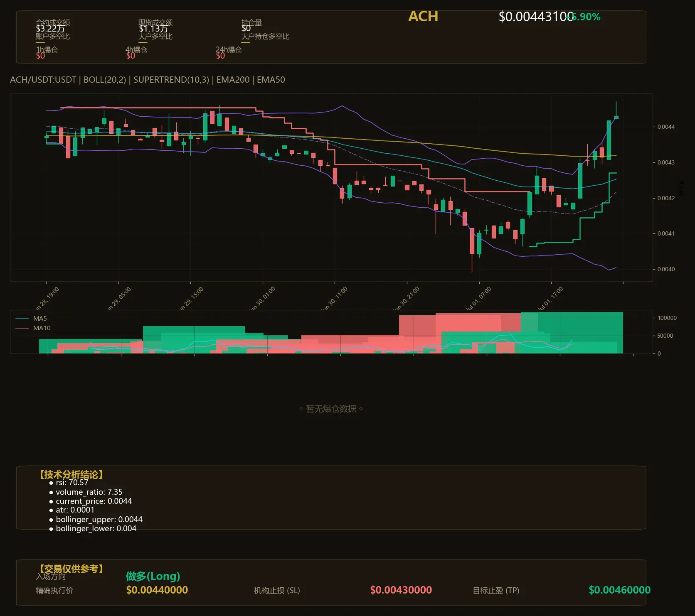Click the bollinger_upper: 0.0044 line
This screenshot has height=616, width=695.
[96, 520]
